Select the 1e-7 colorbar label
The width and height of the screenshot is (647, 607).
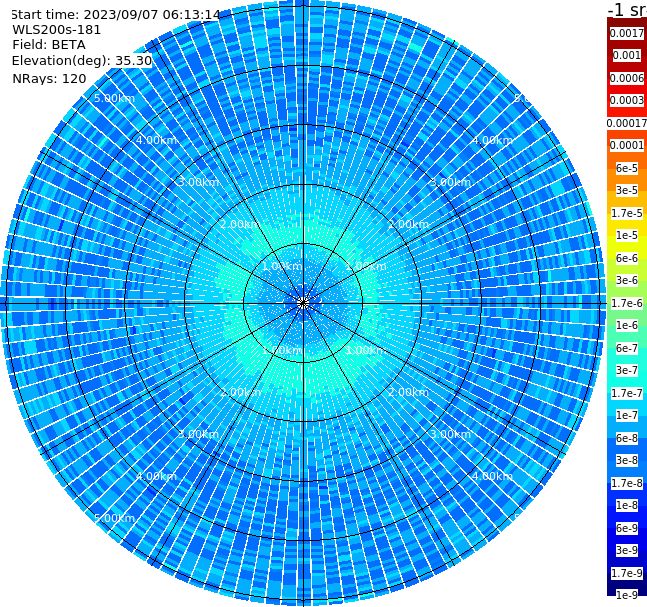coord(627,415)
